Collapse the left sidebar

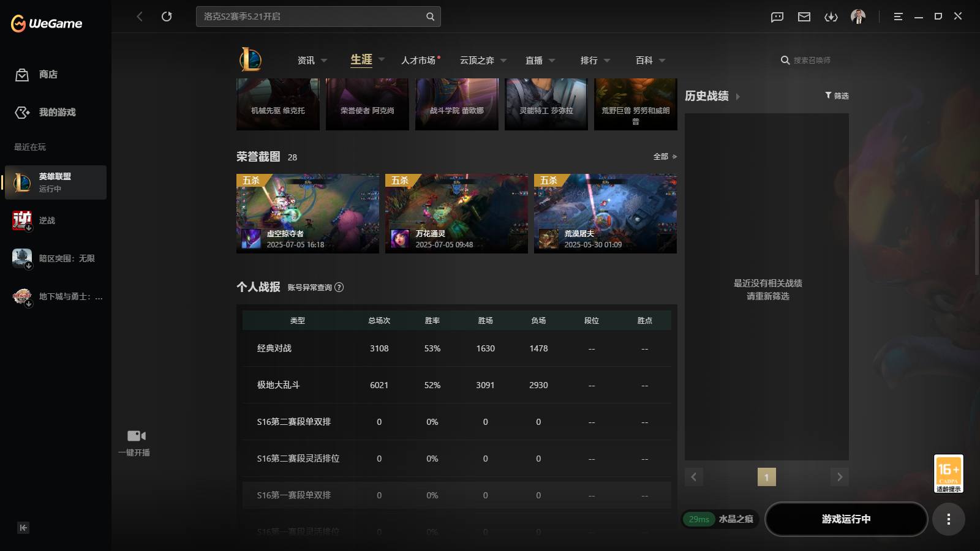tap(23, 528)
